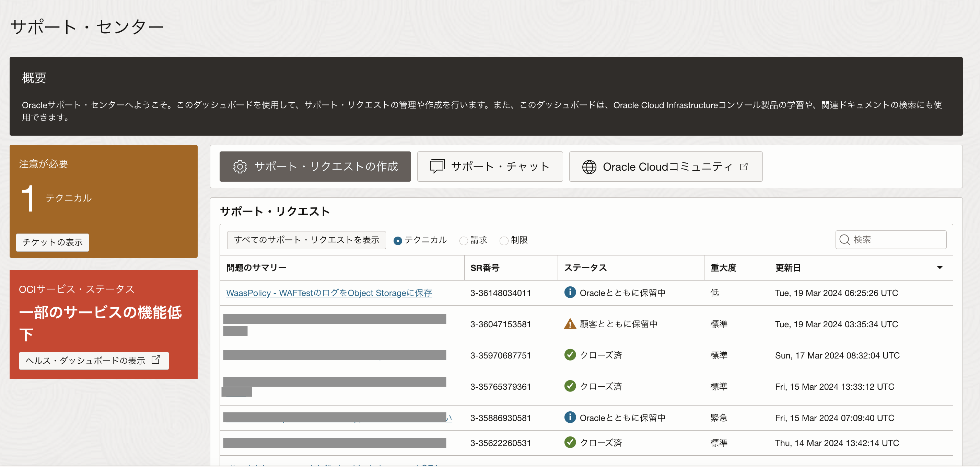Click チケットの表示 button
The width and height of the screenshot is (980, 467).
[x=52, y=242]
